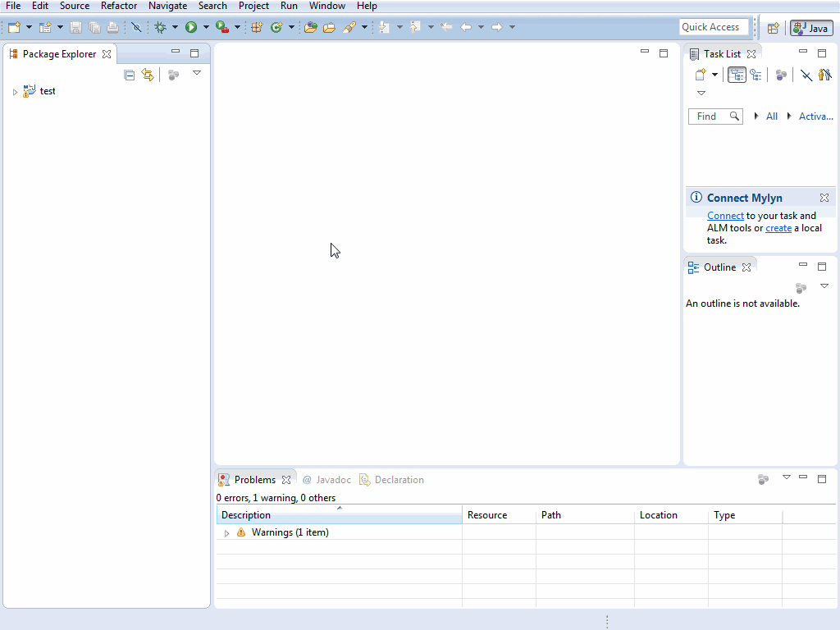The width and height of the screenshot is (840, 630).
Task: Toggle Hide Completed Tasks in Task List
Action: point(806,75)
